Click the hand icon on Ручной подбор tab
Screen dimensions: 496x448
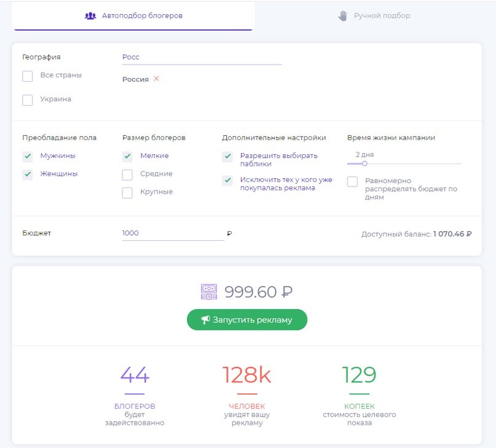coord(343,15)
